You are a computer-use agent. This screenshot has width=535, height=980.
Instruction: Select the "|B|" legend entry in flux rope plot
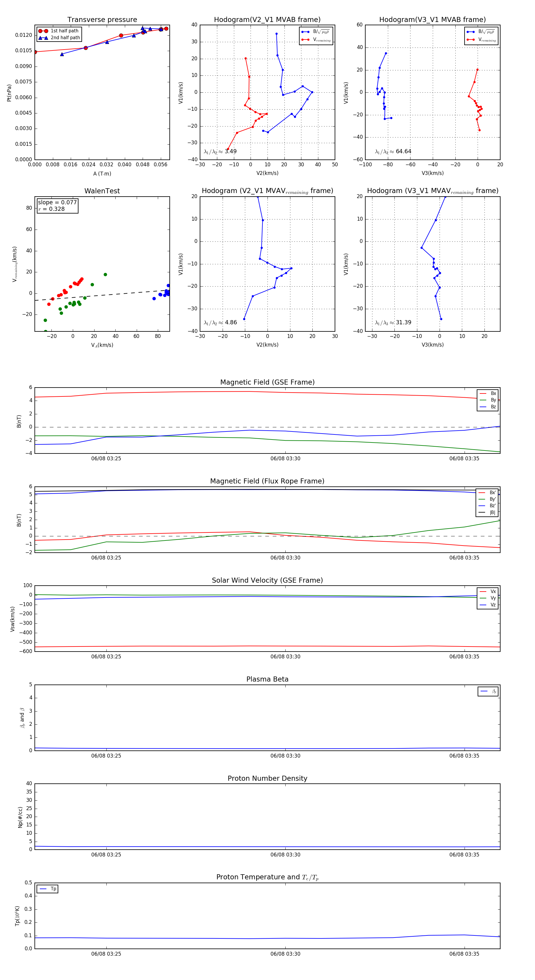pyautogui.click(x=487, y=513)
